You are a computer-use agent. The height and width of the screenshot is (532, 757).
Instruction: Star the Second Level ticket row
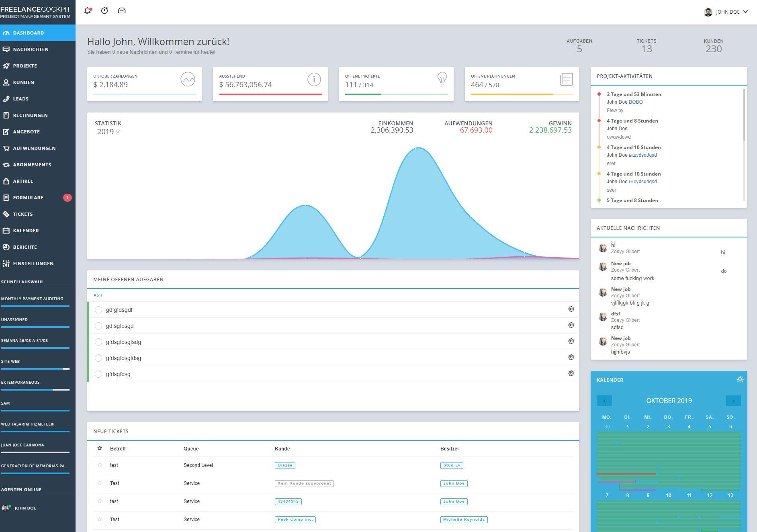100,465
